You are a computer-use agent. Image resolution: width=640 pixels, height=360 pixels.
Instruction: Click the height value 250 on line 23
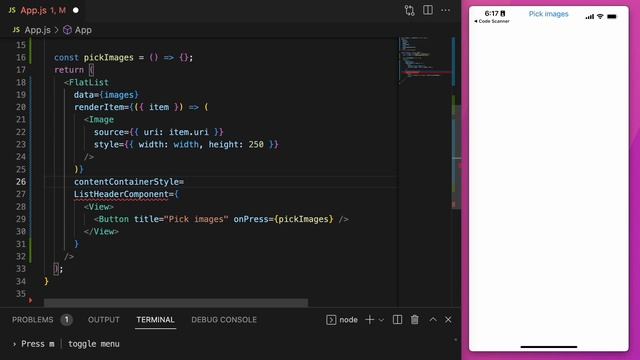pos(256,144)
